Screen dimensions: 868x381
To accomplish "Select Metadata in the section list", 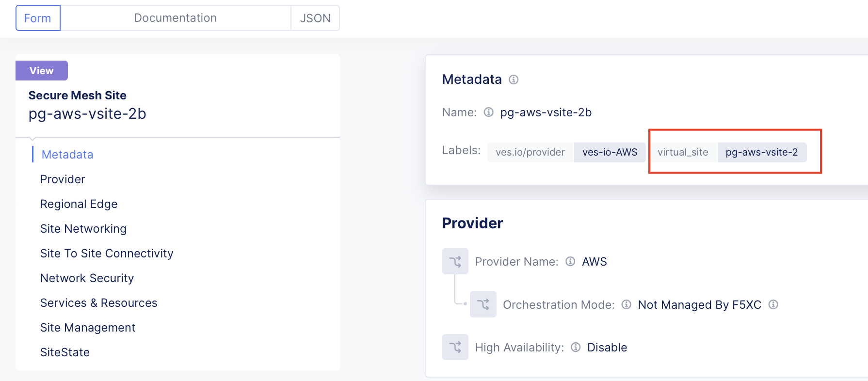I will click(67, 155).
